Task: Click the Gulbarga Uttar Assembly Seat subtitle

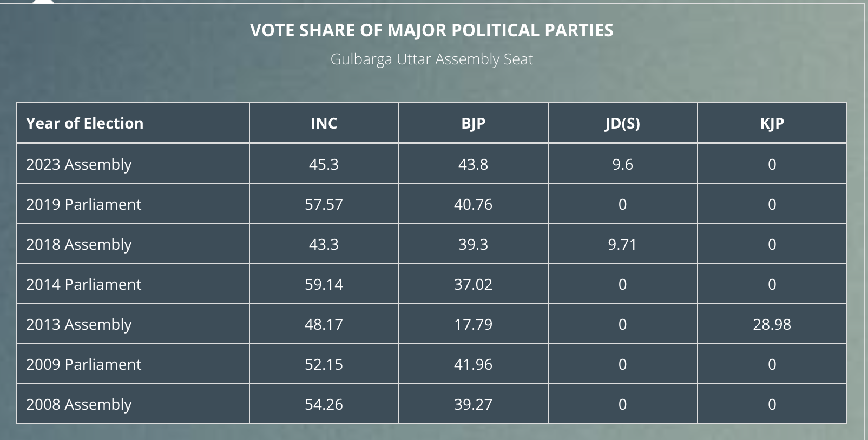Action: coord(431,59)
